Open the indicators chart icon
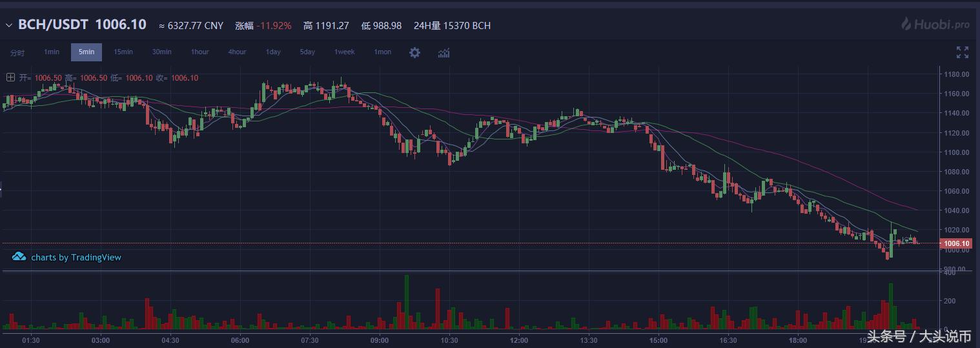Viewport: 980px width, 348px height. (x=444, y=52)
